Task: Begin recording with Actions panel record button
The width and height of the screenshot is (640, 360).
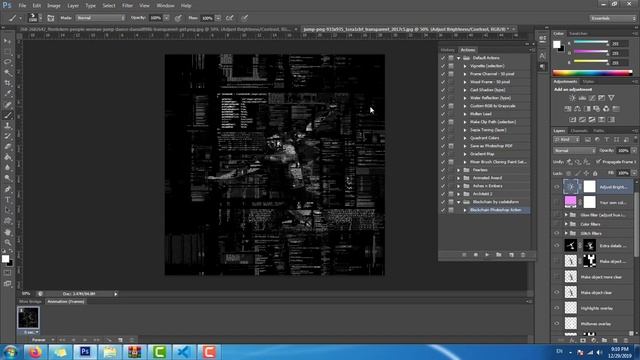Action: (x=476, y=255)
